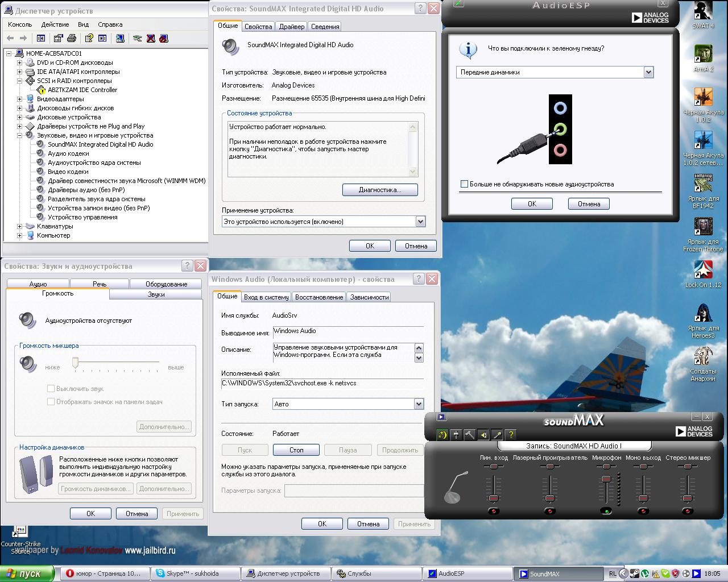Switch to the Драйвер tab

pos(292,27)
